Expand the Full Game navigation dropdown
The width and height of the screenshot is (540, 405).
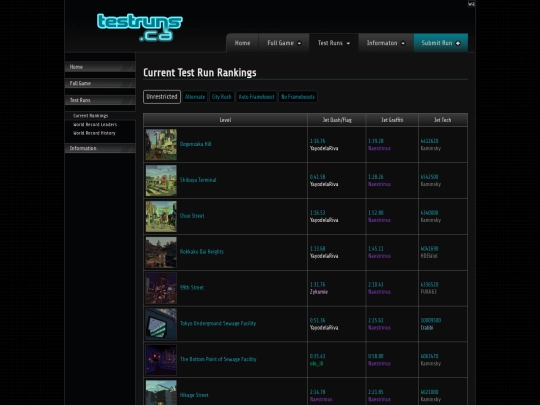pyautogui.click(x=284, y=43)
